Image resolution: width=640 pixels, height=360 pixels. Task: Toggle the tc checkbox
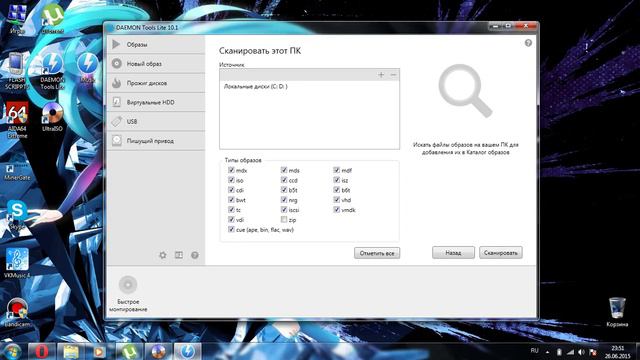point(231,209)
